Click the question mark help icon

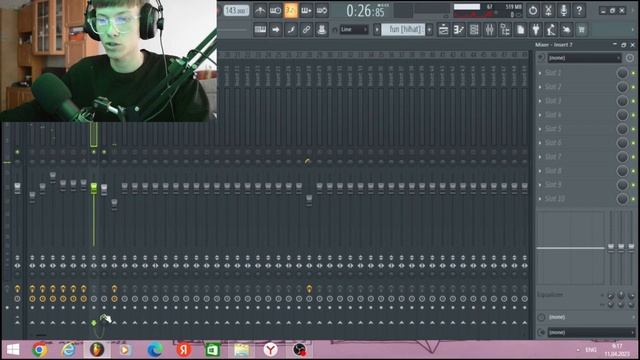pyautogui.click(x=579, y=11)
